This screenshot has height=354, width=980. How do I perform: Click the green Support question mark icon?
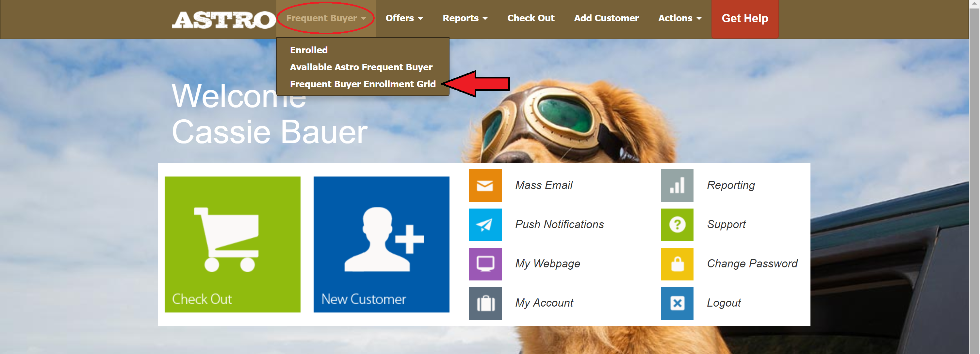coord(677,225)
